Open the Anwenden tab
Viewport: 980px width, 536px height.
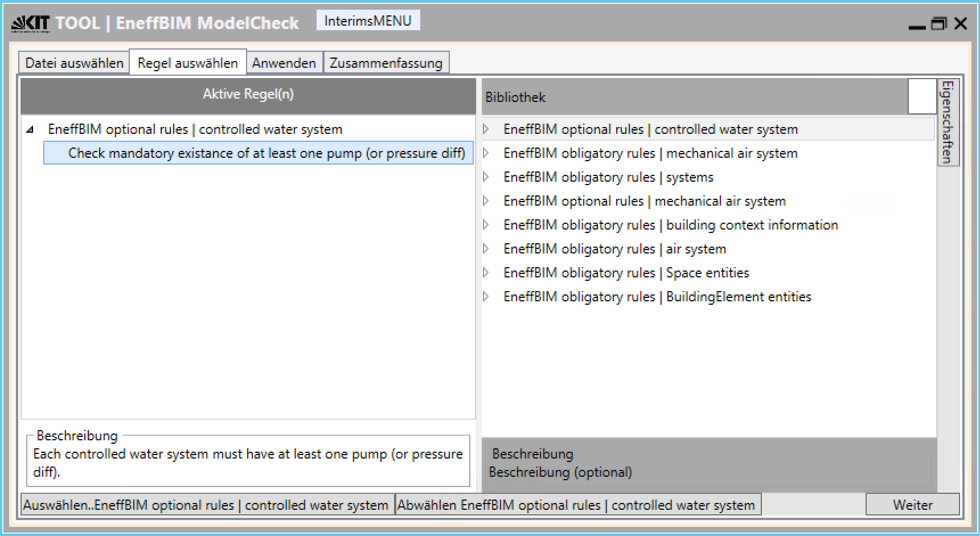click(284, 63)
